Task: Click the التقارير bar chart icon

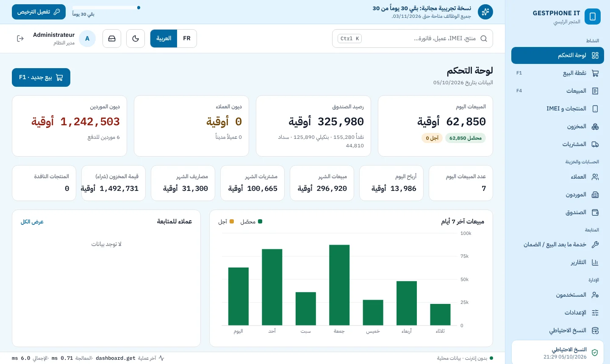Action: (x=595, y=262)
